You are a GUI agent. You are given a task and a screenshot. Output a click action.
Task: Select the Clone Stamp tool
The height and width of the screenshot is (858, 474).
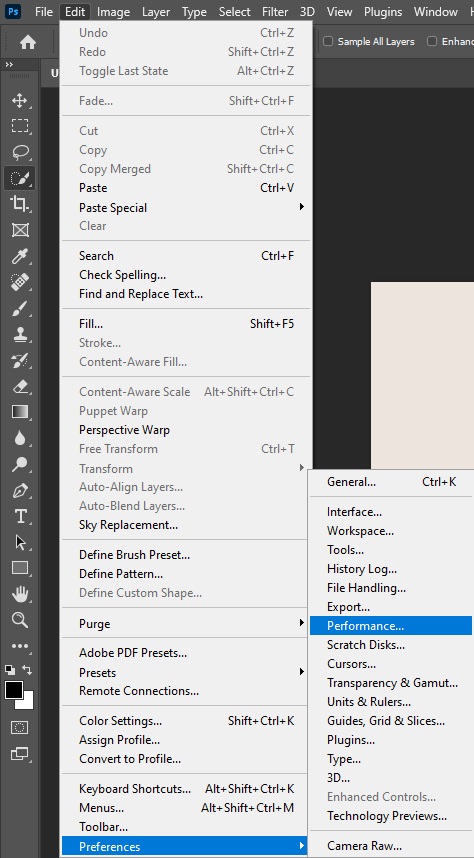(20, 334)
